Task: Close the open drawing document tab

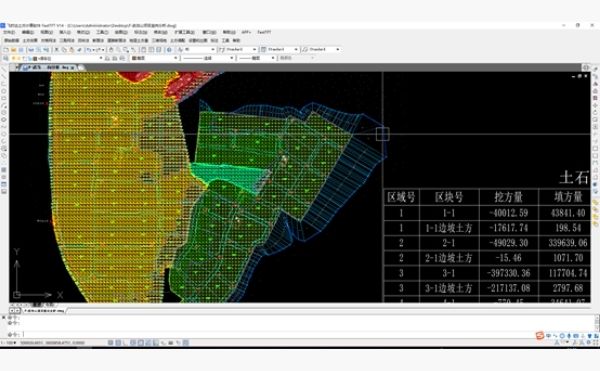Action: 72,68
